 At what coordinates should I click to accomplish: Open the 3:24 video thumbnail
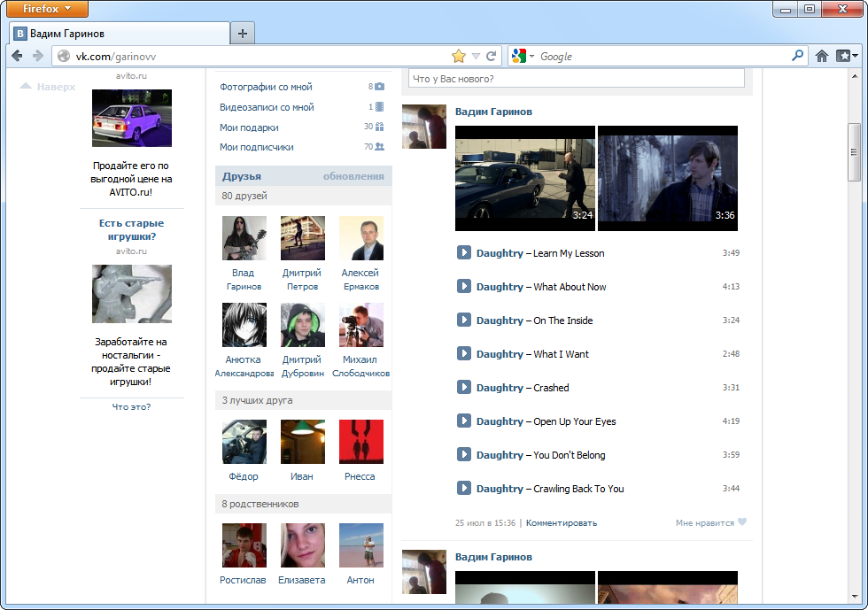(524, 178)
